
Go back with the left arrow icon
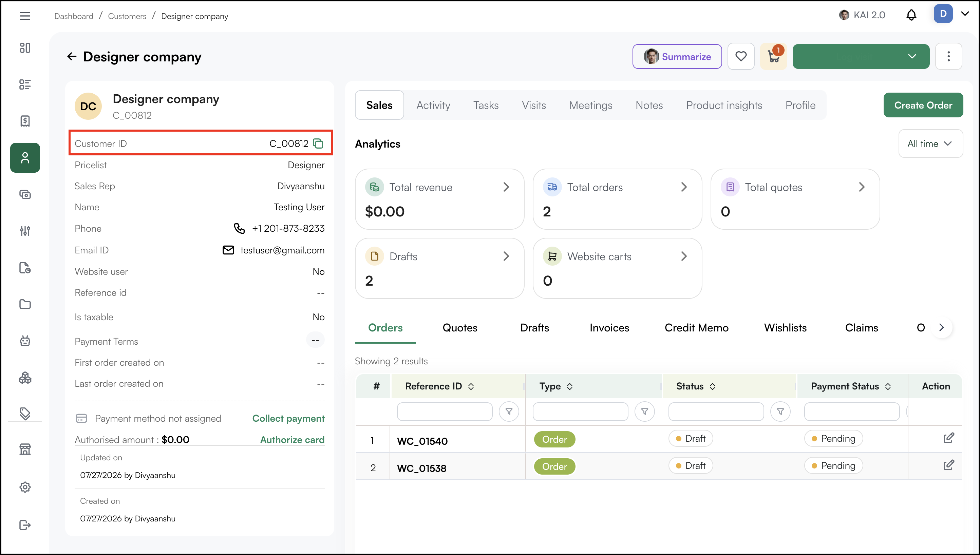coord(72,56)
